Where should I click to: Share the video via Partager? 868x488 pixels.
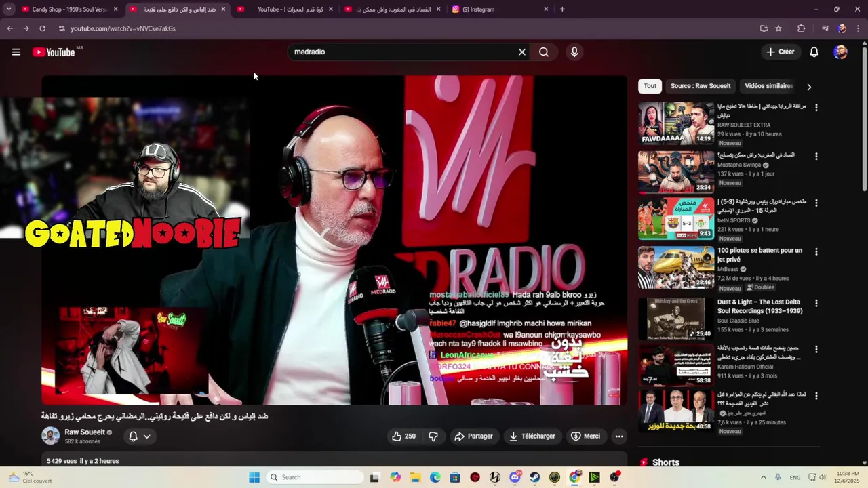(473, 436)
